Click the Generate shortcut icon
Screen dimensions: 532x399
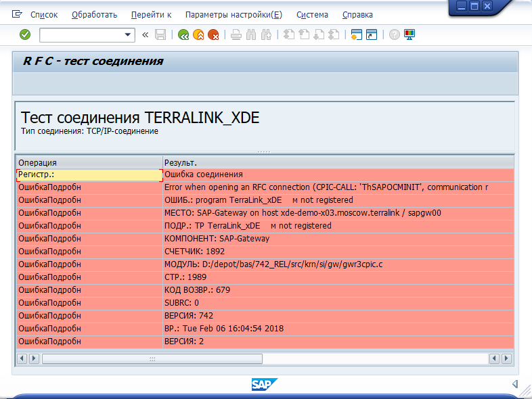click(372, 34)
